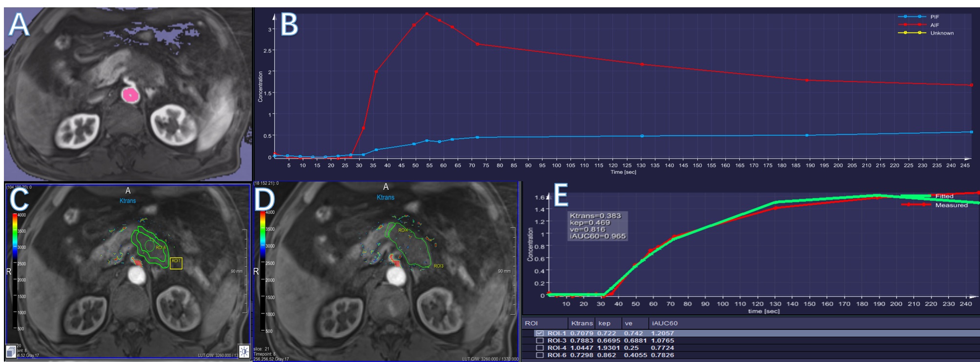Screen dimensions: 980x362
Task: Click the AIF legend marker
Action: coord(912,25)
